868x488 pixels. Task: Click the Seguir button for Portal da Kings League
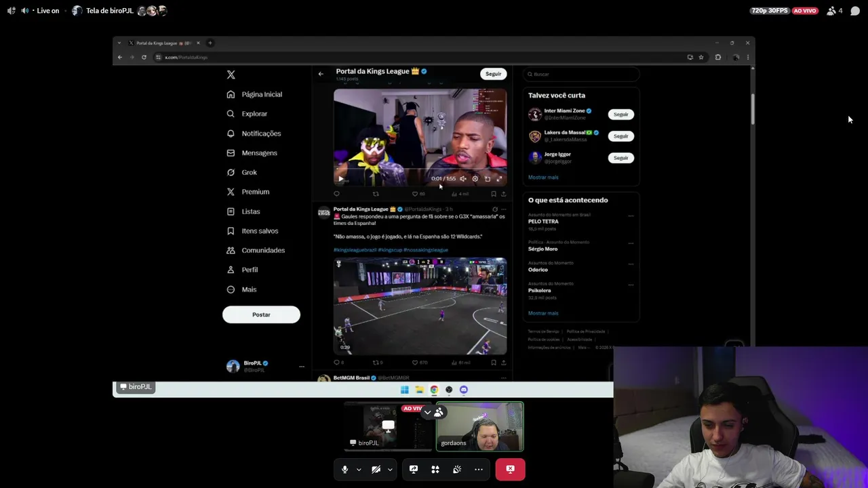(x=493, y=74)
